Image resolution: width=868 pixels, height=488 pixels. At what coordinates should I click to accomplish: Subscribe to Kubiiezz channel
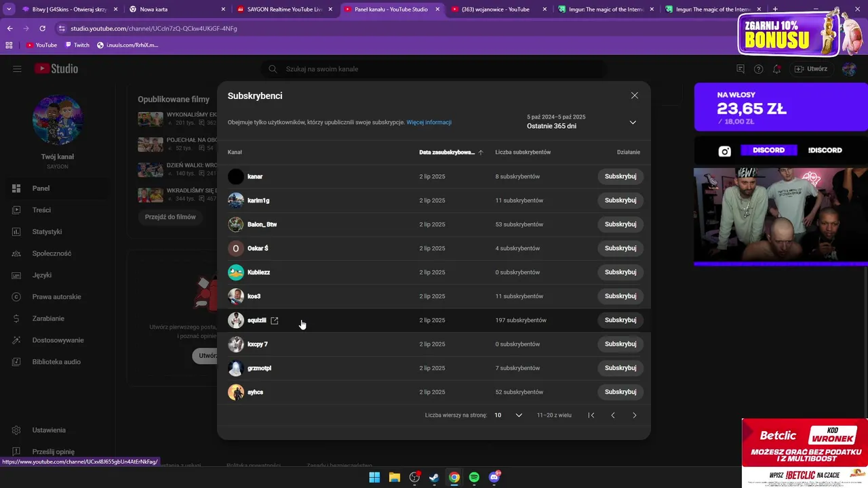(620, 272)
